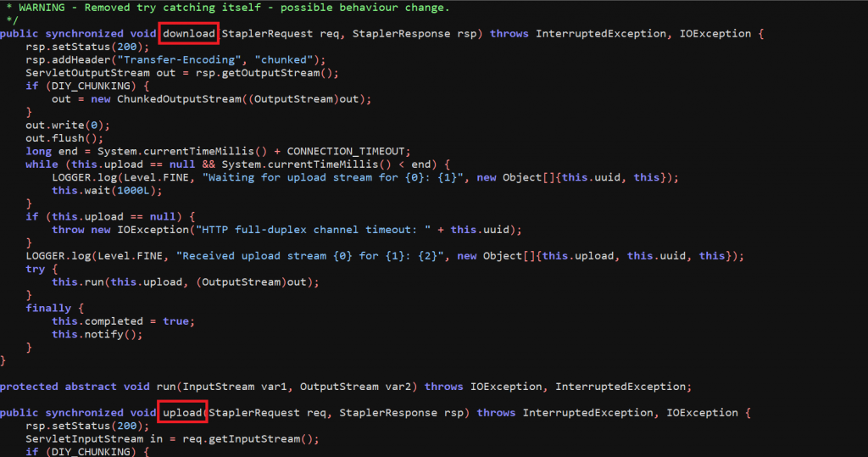Click the this.wait(1000L) call
Screen dimensions: 868x457
coord(104,191)
